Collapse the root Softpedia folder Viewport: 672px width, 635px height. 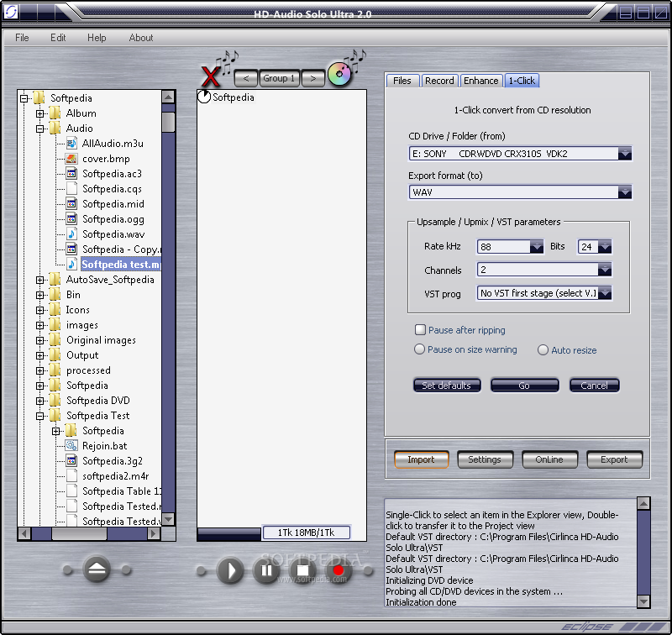click(x=24, y=98)
